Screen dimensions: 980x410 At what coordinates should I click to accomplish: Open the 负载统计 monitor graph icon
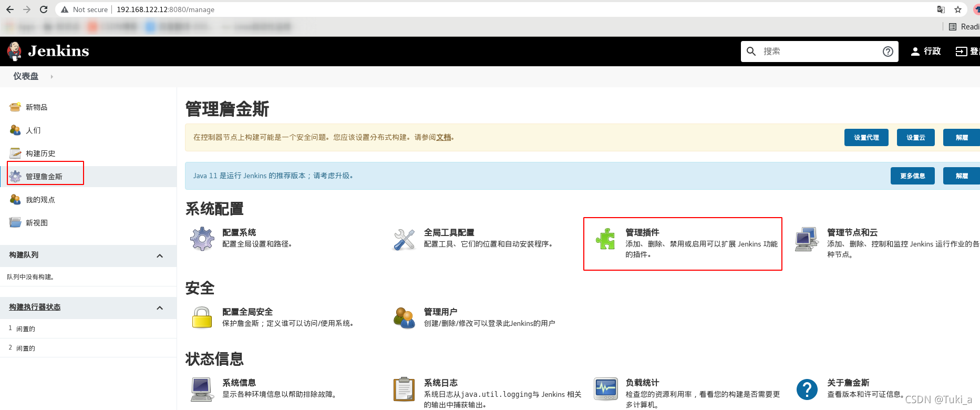606,389
